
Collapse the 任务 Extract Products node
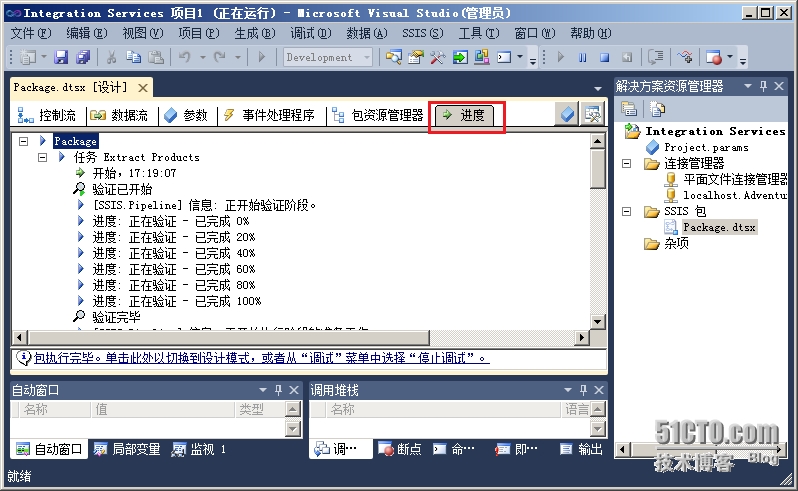(43, 157)
